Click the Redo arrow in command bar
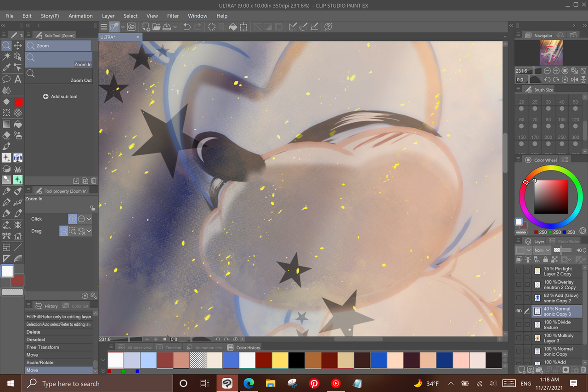588x392 pixels. (198, 27)
